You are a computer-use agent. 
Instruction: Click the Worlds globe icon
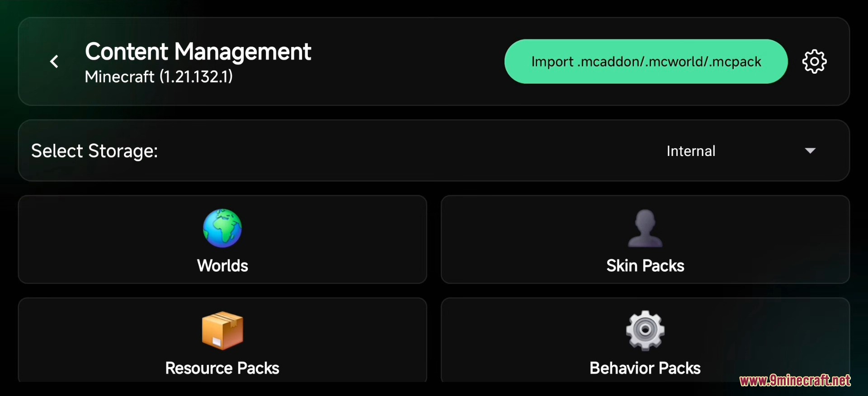[222, 228]
